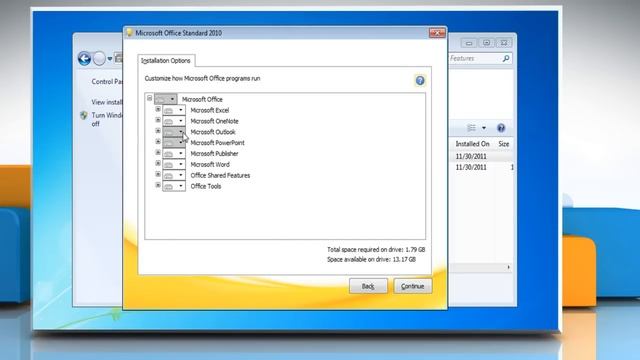Close the Microsoft Office Standard 2010 dialog
The width and height of the screenshot is (640, 360).
coord(437,33)
